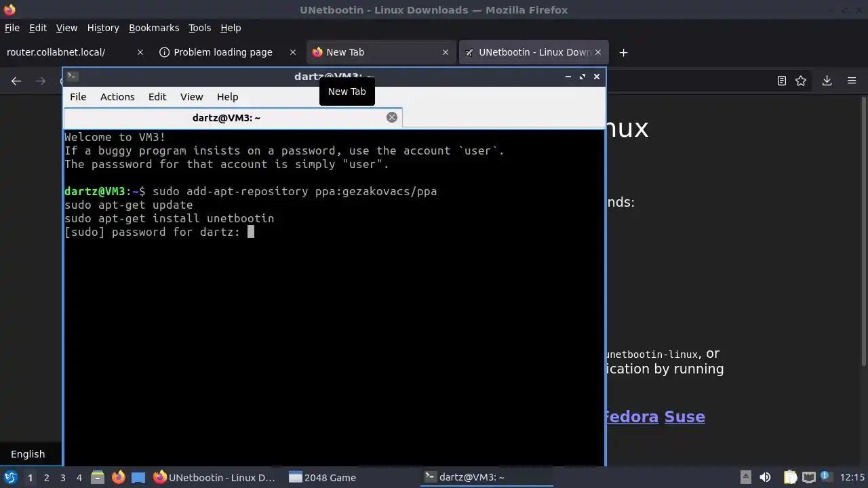
Task: Open the Firefox History menu
Action: coord(103,28)
